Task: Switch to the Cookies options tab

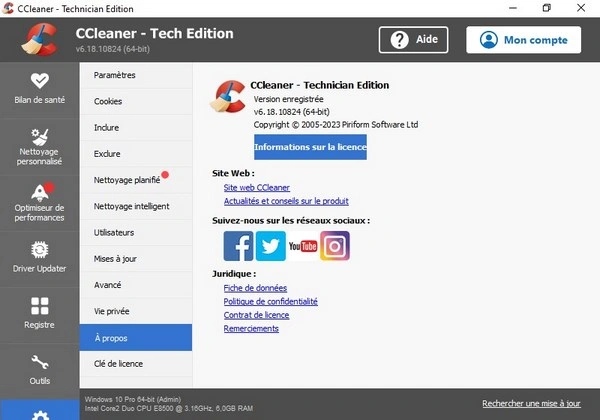Action: (108, 101)
